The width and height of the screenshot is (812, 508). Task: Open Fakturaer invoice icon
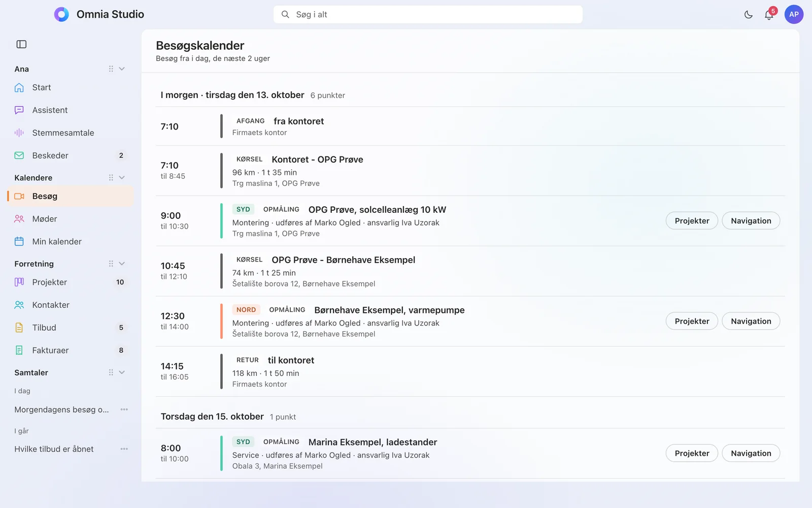click(19, 350)
